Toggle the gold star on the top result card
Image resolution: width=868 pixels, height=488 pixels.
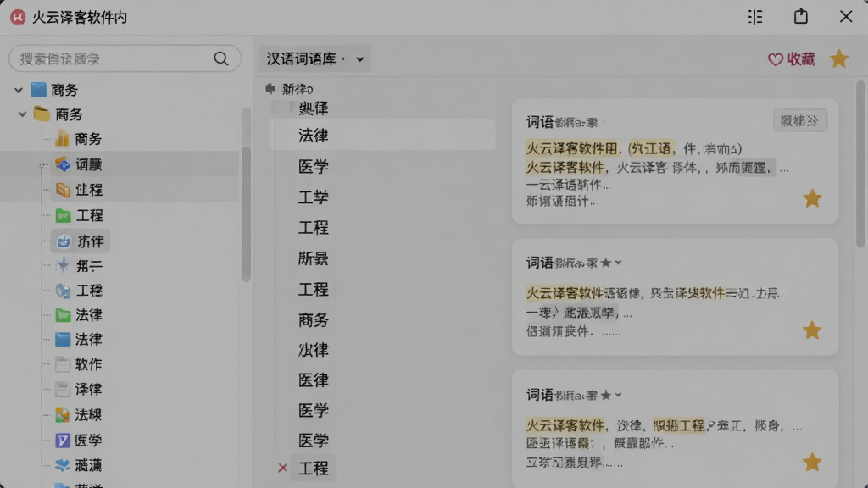(812, 198)
